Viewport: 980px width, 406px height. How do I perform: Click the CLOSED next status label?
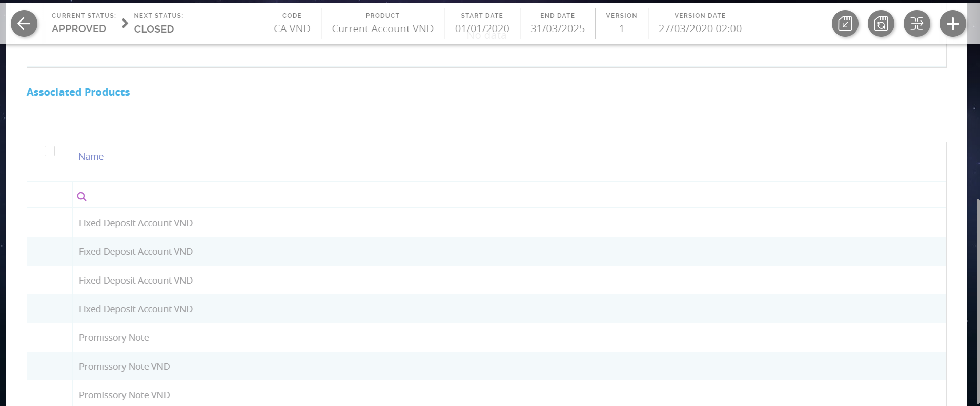[154, 29]
